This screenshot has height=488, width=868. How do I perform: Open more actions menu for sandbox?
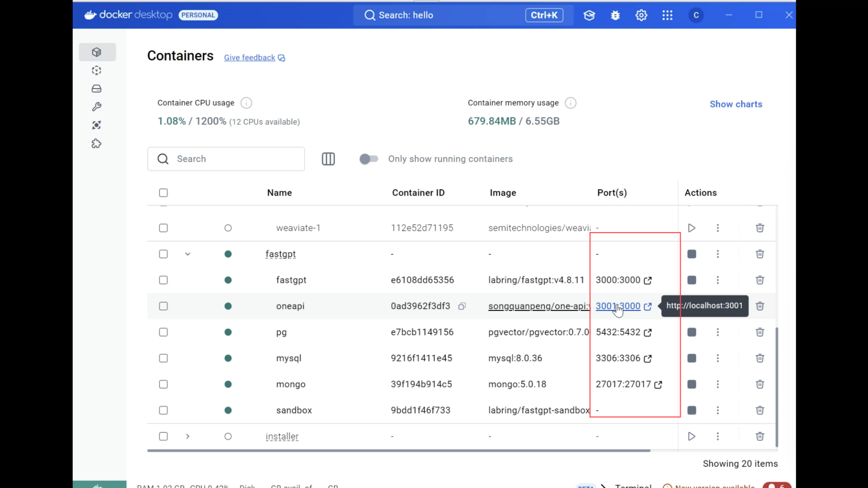point(718,410)
